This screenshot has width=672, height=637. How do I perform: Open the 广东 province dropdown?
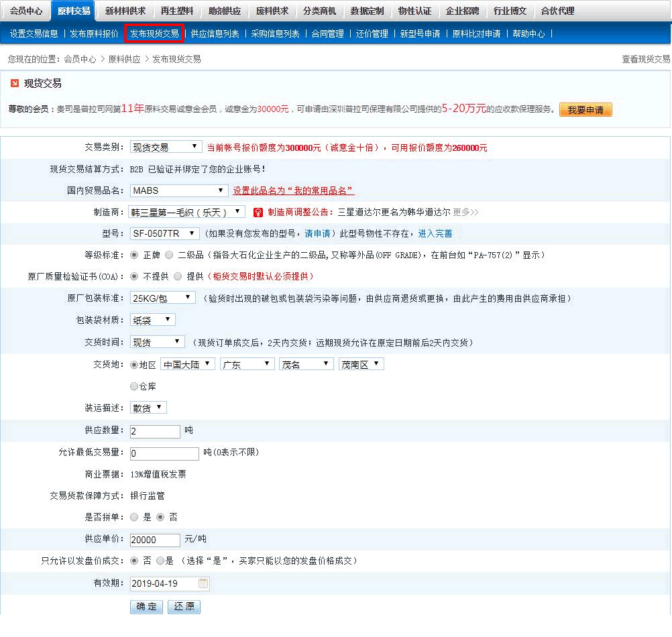tap(247, 364)
